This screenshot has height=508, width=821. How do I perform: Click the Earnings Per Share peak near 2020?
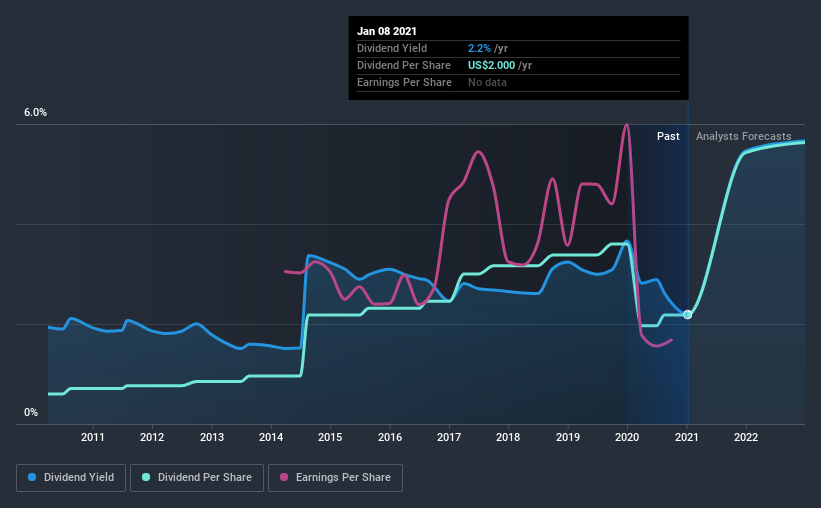[626, 125]
